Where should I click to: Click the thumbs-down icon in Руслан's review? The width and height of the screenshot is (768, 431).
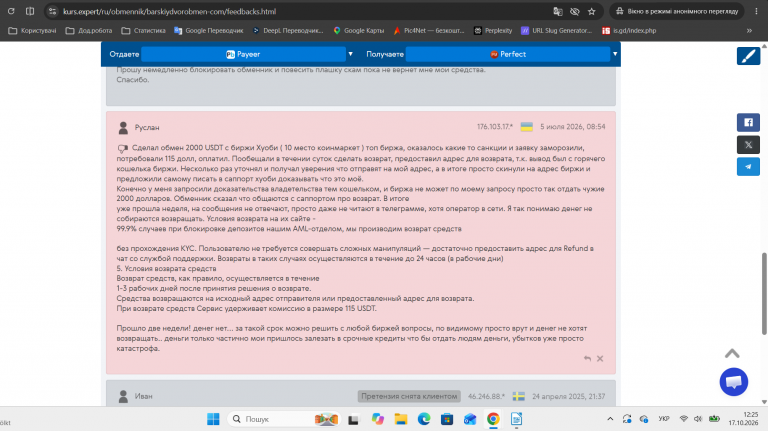tap(122, 148)
